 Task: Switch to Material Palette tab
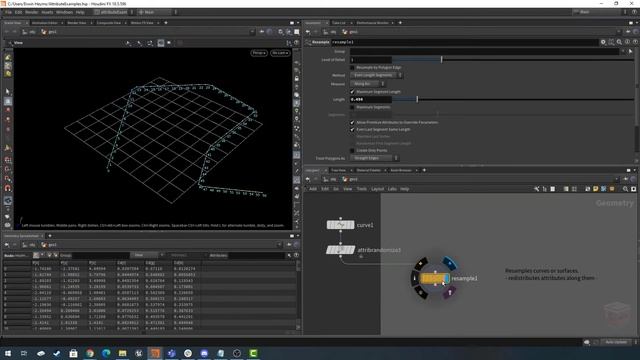coord(369,170)
